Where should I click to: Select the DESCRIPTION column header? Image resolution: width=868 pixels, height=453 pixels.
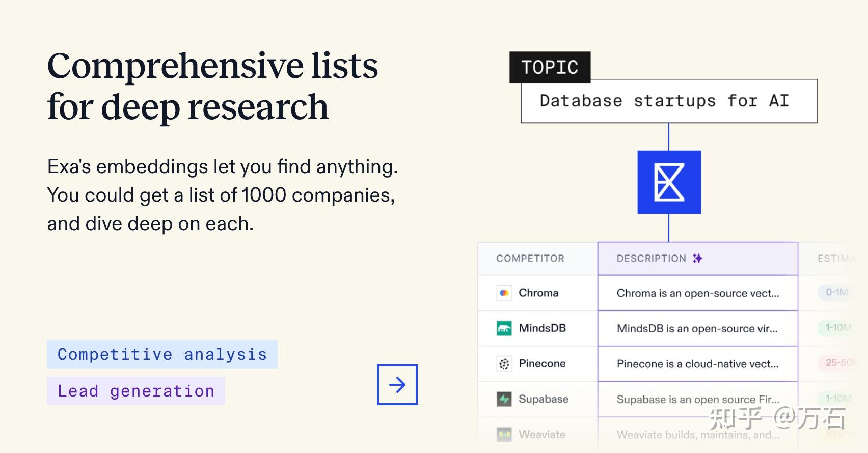pyautogui.click(x=650, y=258)
